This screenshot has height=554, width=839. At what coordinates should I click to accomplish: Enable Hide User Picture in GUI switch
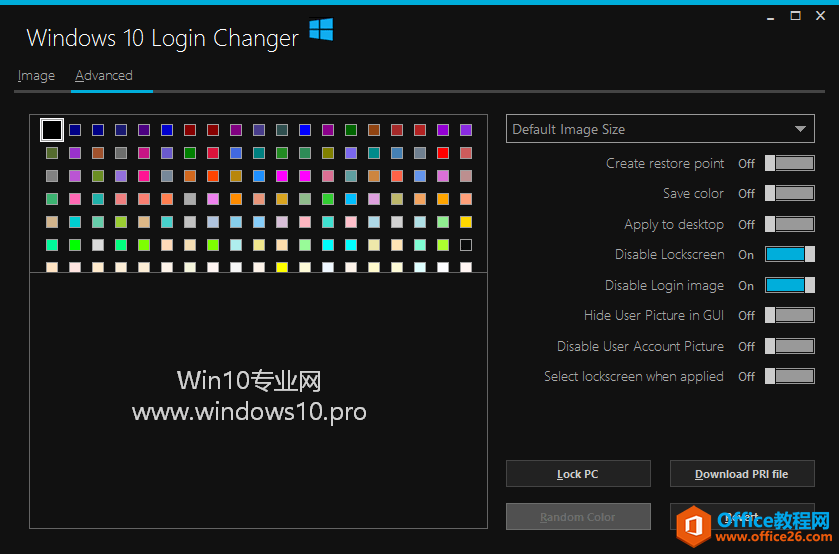point(789,315)
